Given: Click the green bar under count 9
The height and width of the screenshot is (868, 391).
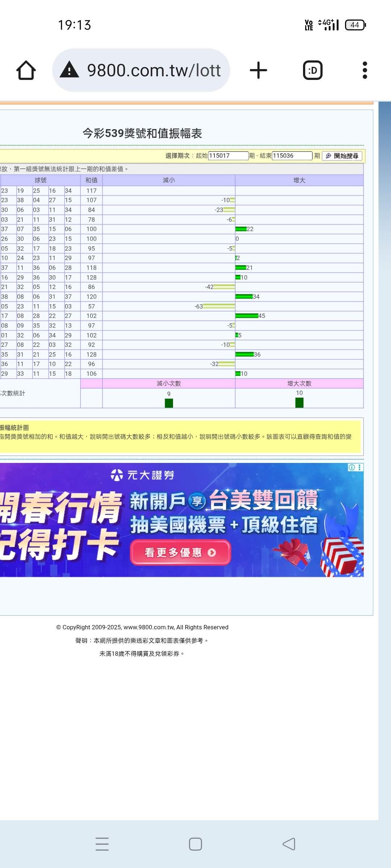Looking at the screenshot, I should (x=169, y=403).
